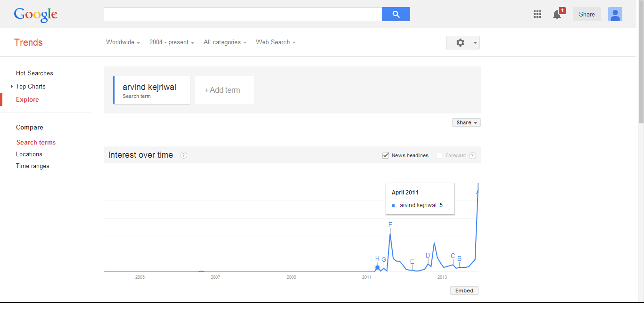
Task: Open the notifications bell icon
Action: (x=557, y=15)
